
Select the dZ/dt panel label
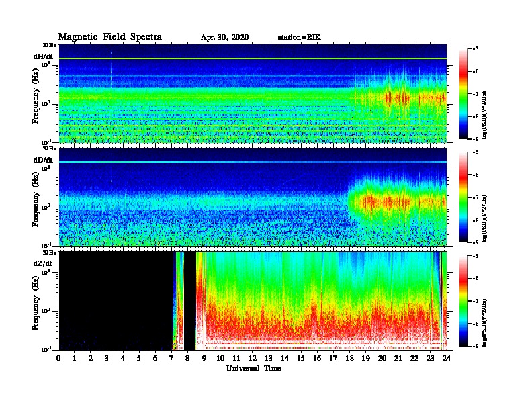pyautogui.click(x=43, y=263)
